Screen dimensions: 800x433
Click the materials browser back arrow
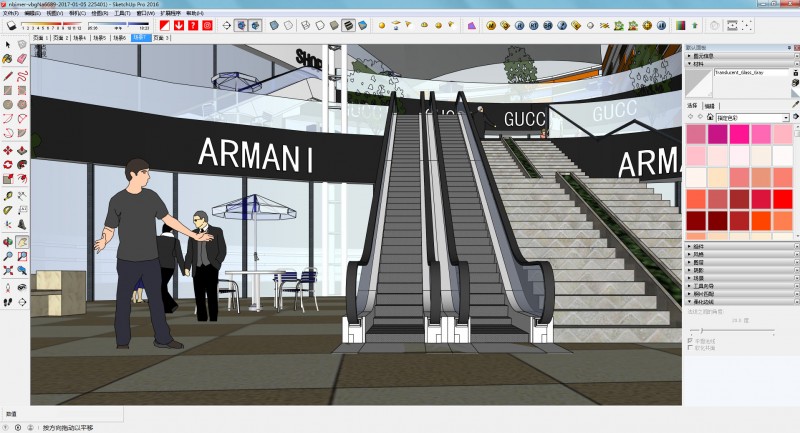coord(690,117)
